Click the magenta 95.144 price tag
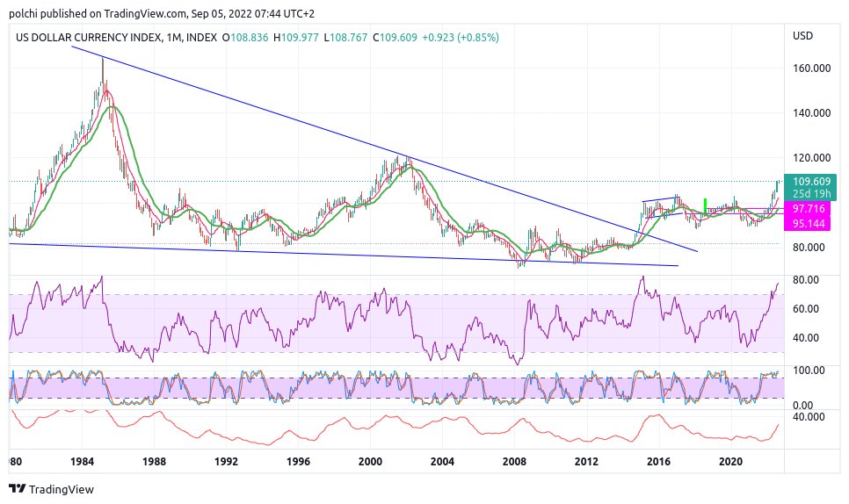Image resolution: width=849 pixels, height=504 pixels. [809, 223]
